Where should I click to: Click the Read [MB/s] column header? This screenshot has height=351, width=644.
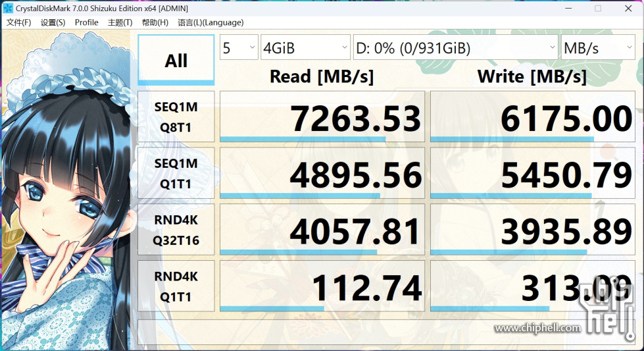322,76
